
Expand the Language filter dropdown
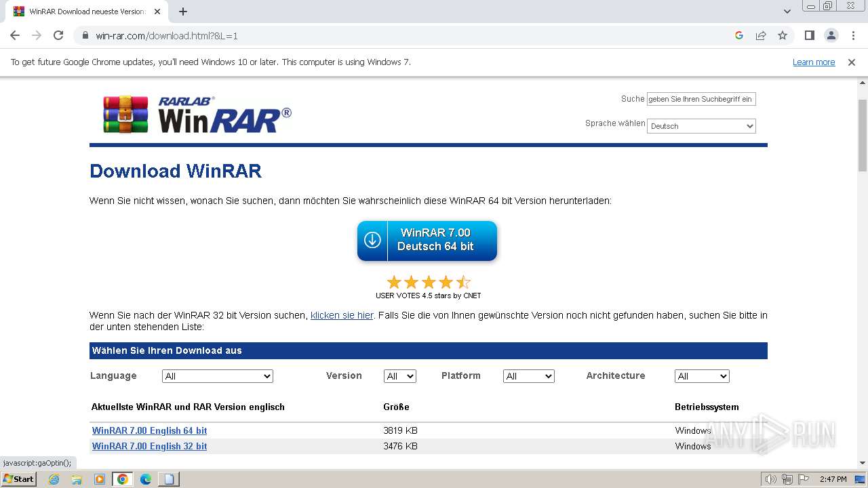[x=218, y=376]
